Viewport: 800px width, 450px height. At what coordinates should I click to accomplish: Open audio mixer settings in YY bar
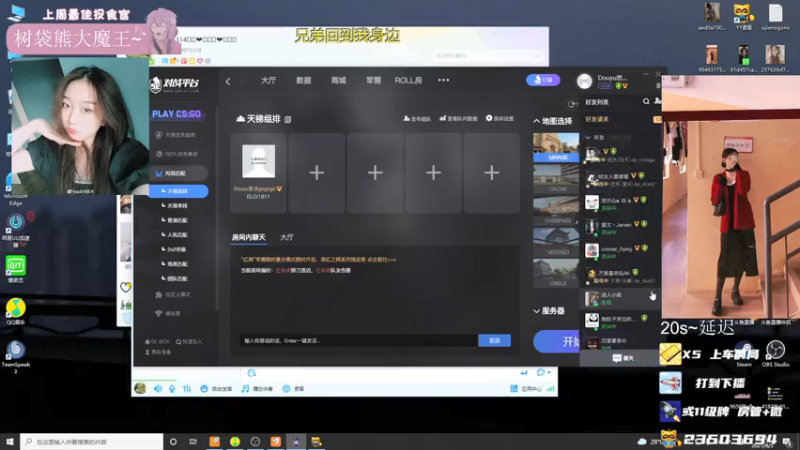(x=187, y=389)
